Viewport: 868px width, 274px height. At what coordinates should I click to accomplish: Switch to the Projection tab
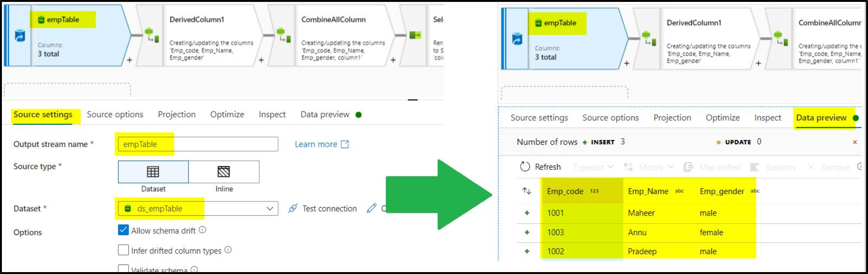coord(177,114)
